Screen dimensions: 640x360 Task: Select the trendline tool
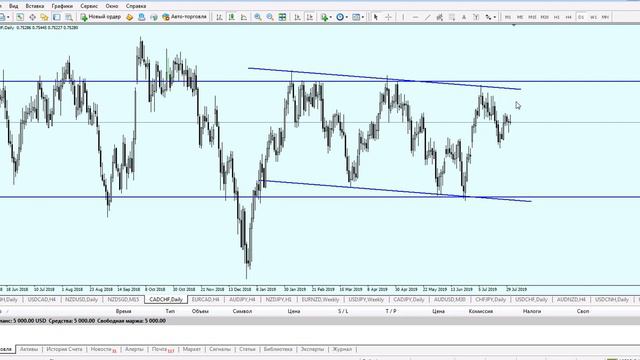(x=427, y=17)
